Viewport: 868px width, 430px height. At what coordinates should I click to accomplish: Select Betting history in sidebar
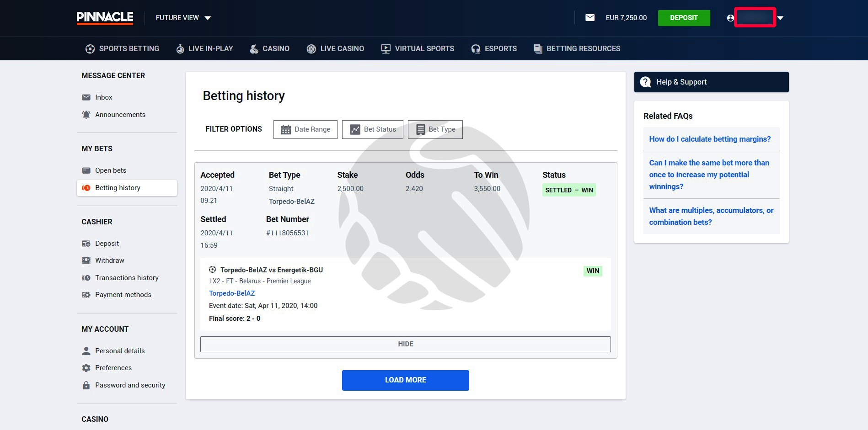coord(127,188)
